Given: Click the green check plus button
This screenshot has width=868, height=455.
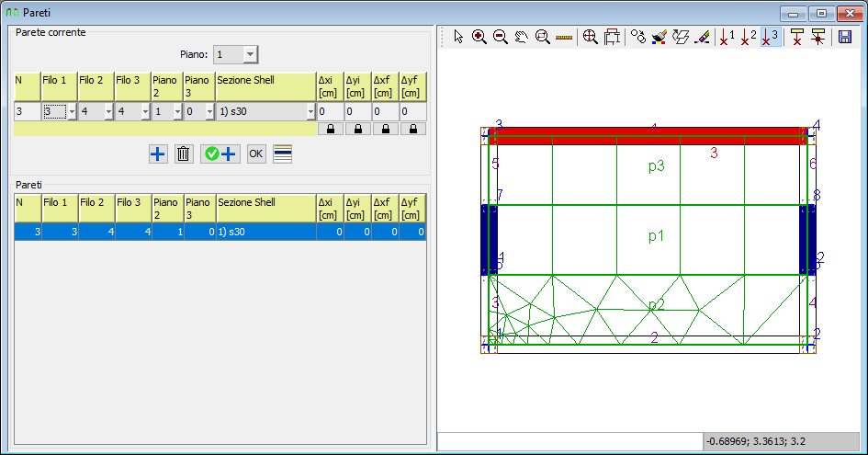Looking at the screenshot, I should coord(220,154).
